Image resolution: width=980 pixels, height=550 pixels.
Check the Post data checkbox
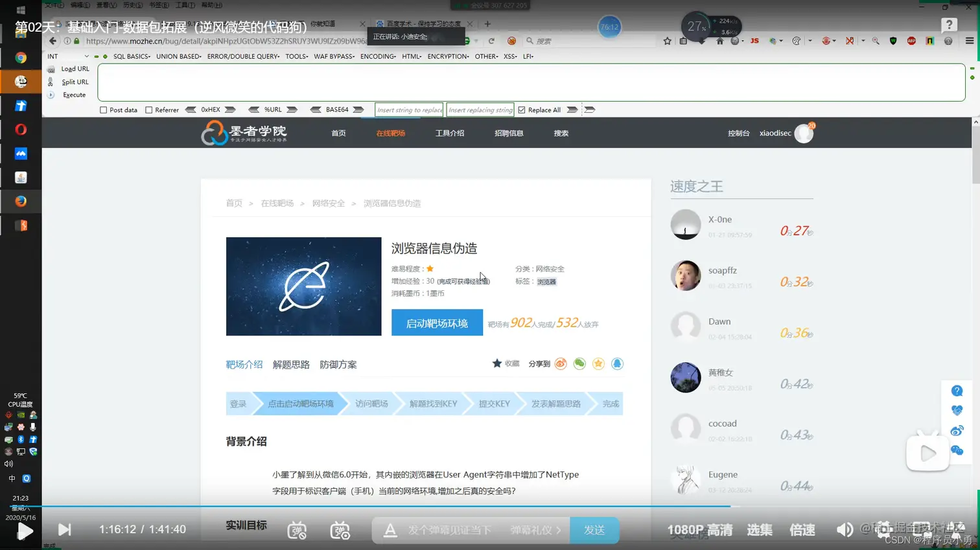[x=103, y=110]
